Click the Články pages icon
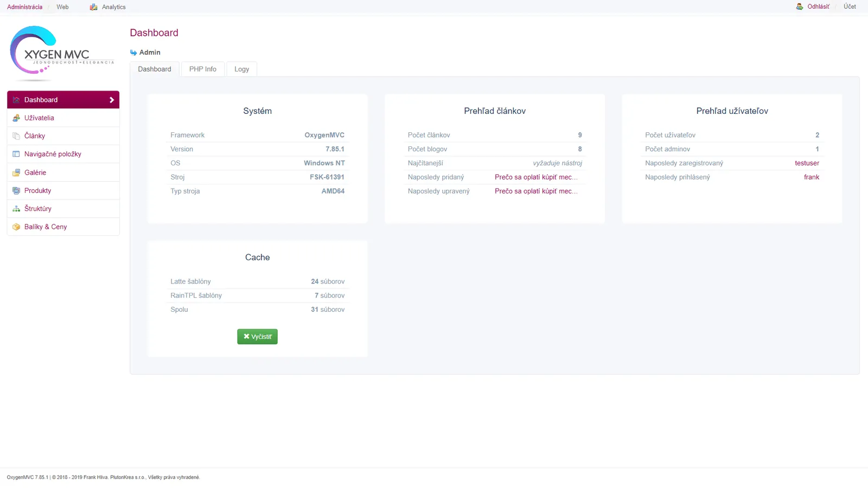The height and width of the screenshot is (488, 868). point(16,136)
